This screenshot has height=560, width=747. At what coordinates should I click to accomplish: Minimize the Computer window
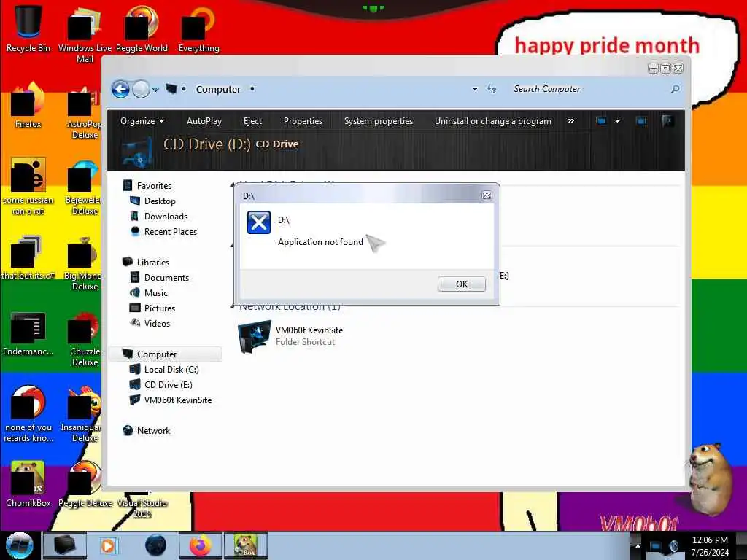point(653,68)
